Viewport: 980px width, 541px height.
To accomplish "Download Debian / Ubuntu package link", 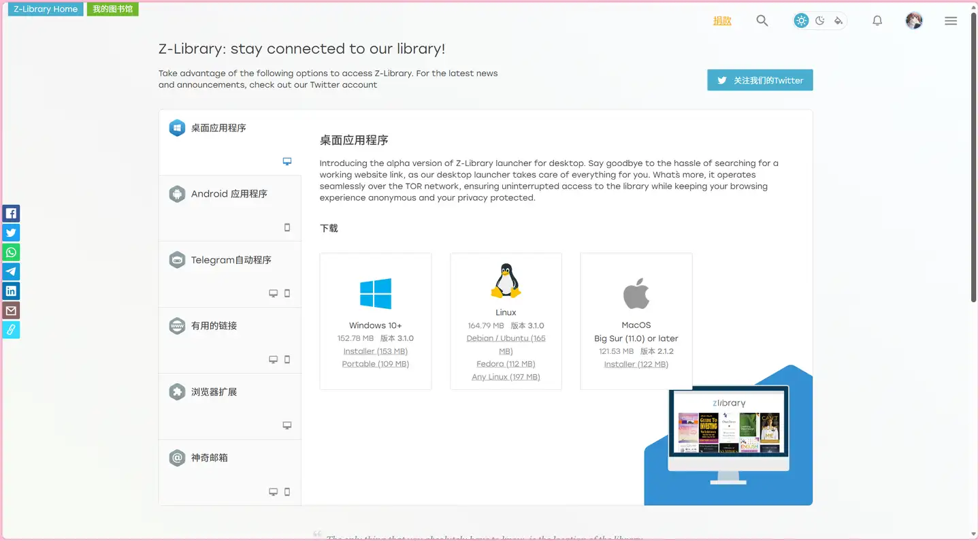I will [x=506, y=344].
